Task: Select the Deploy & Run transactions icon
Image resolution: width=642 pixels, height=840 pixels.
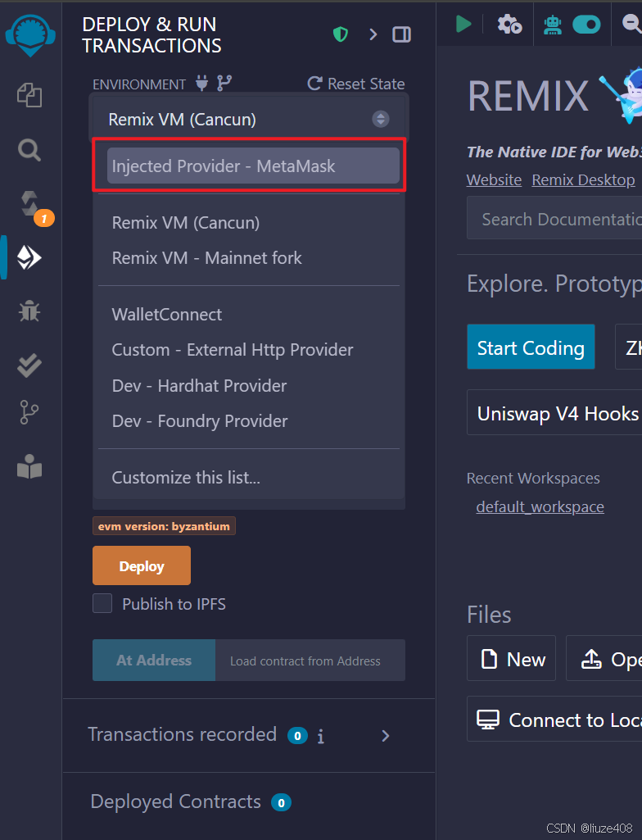Action: click(29, 257)
